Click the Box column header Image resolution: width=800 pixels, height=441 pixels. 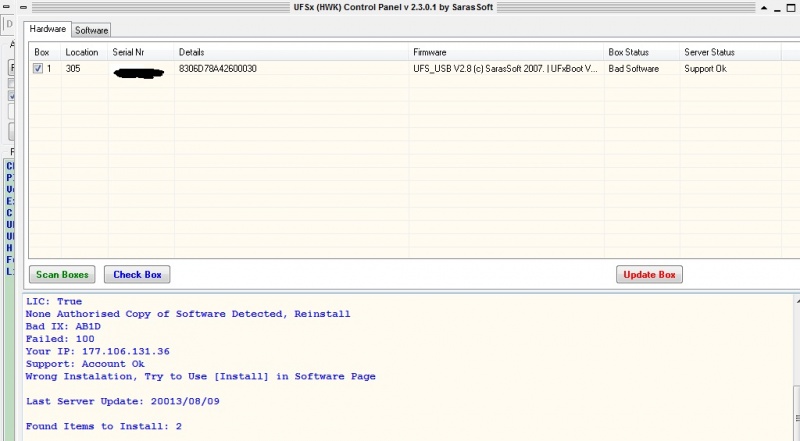tap(43, 52)
